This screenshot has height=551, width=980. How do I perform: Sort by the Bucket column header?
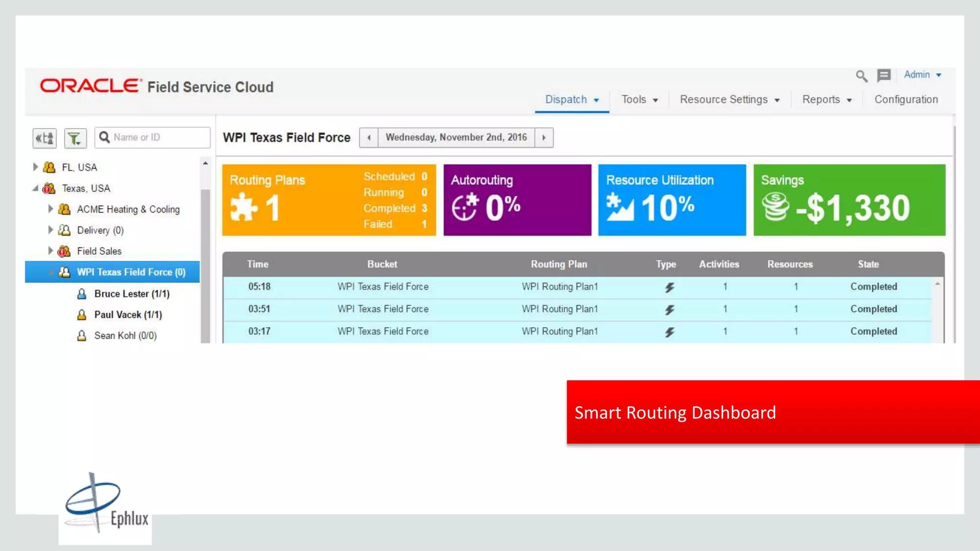(x=382, y=264)
